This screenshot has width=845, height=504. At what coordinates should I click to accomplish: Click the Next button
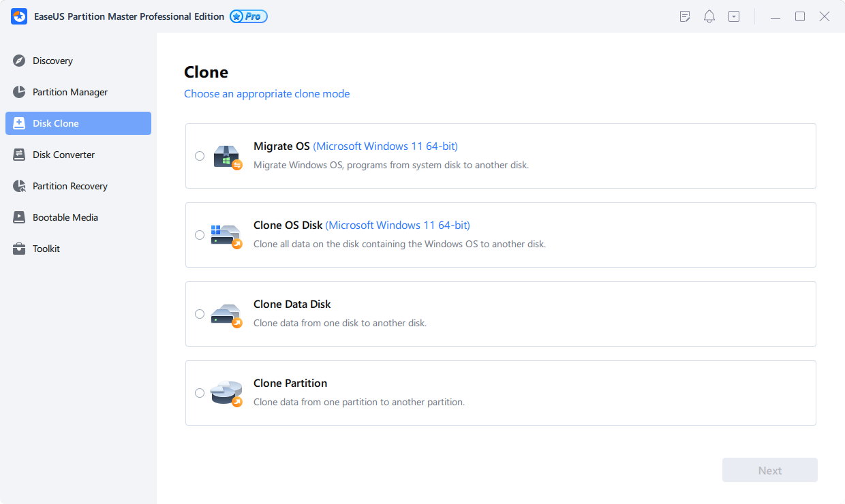[769, 470]
